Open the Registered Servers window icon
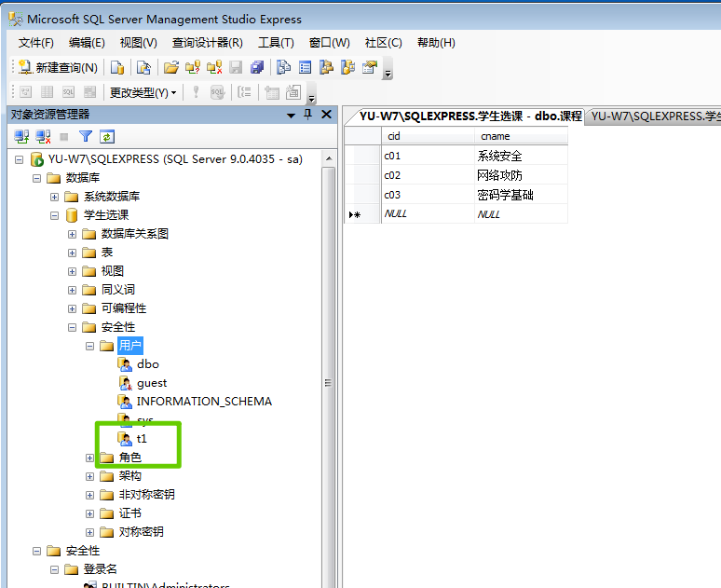This screenshot has height=588, width=721. coord(283,68)
